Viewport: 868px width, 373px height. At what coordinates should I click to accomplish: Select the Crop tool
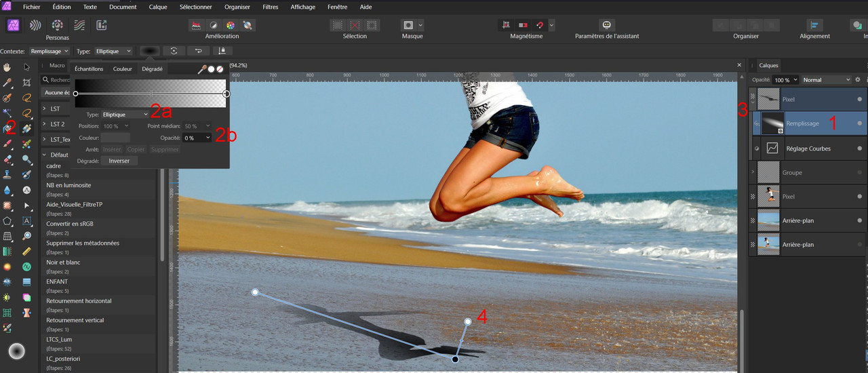coord(27,82)
